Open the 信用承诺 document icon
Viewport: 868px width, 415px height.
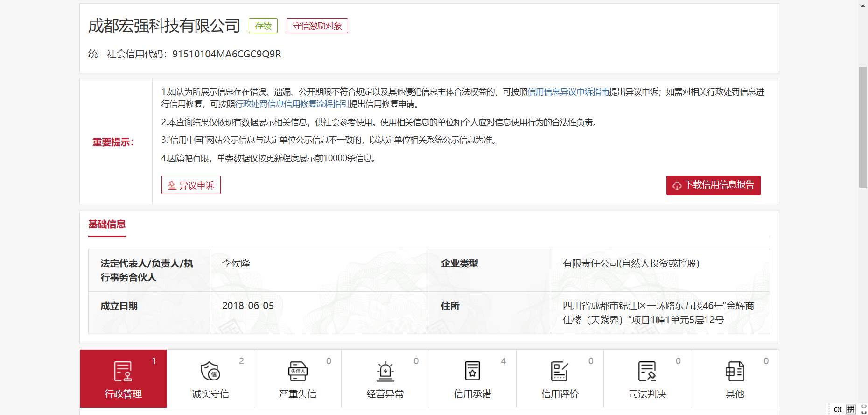(472, 372)
